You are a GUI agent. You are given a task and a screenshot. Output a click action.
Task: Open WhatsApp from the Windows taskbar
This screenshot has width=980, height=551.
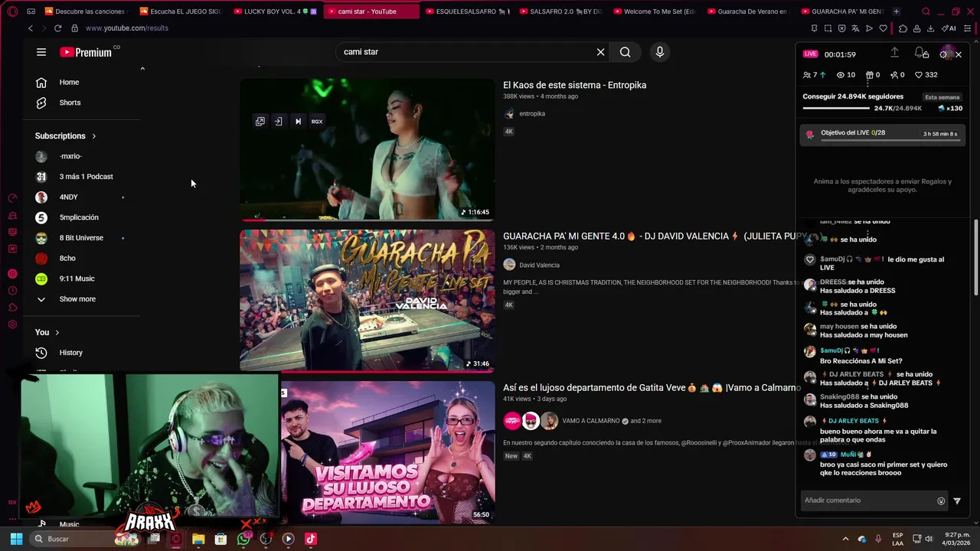coord(243,539)
